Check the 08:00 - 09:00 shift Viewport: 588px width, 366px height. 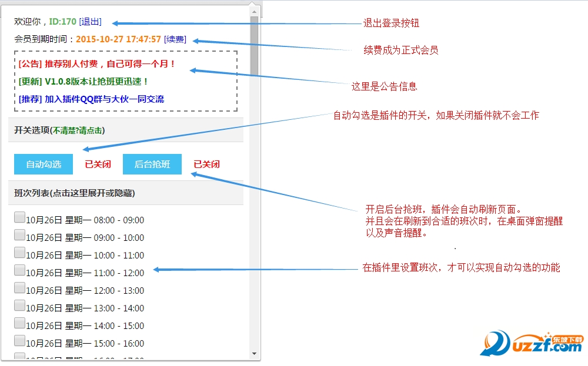(19, 217)
